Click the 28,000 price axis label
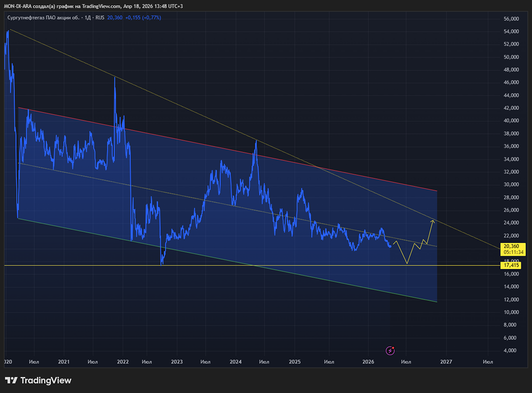Screen dimensions: 532x393 tap(511, 197)
